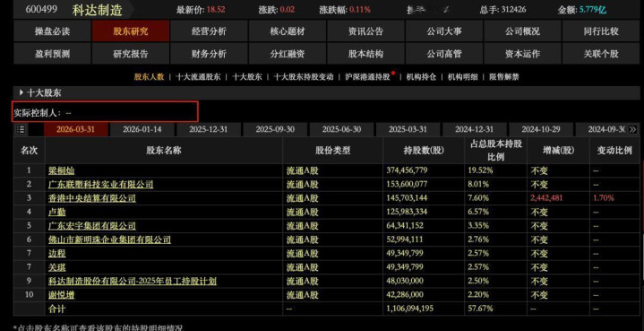This screenshot has width=644, height=331.
Task: Go to 沪深港通持股 section
Action: (367, 77)
